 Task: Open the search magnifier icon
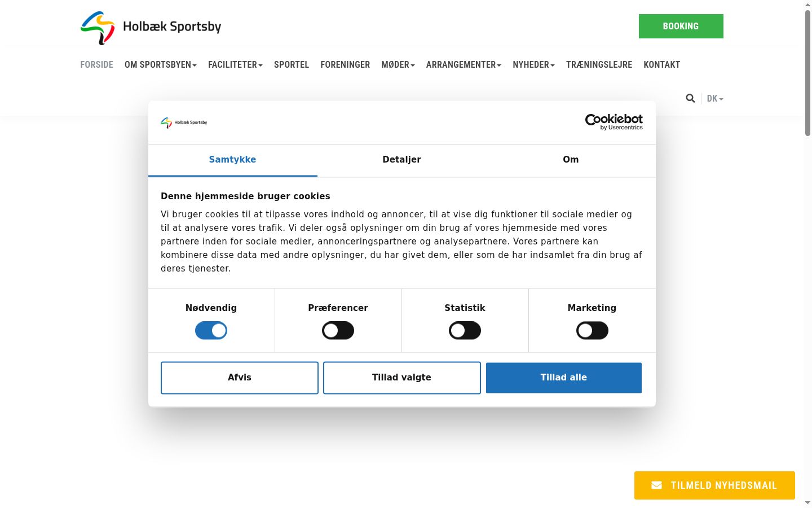[690, 98]
